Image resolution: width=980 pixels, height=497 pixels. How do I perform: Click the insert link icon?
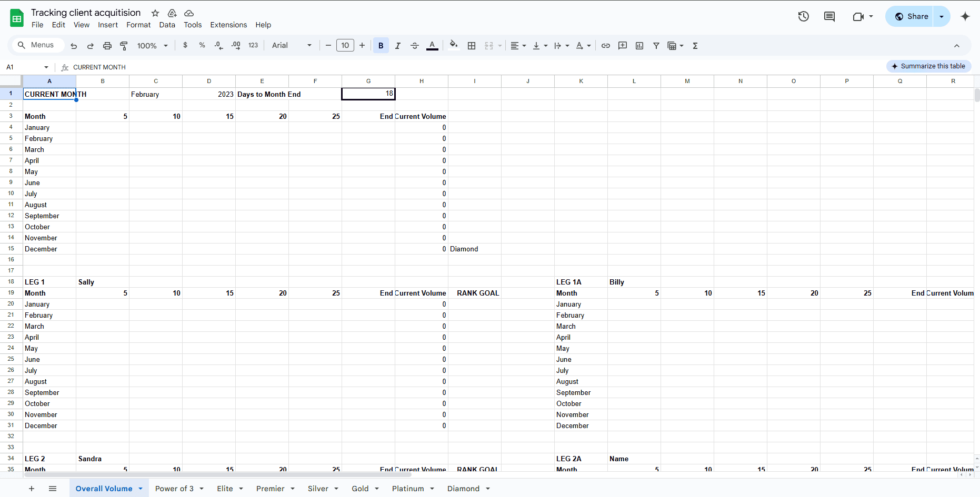click(x=606, y=46)
